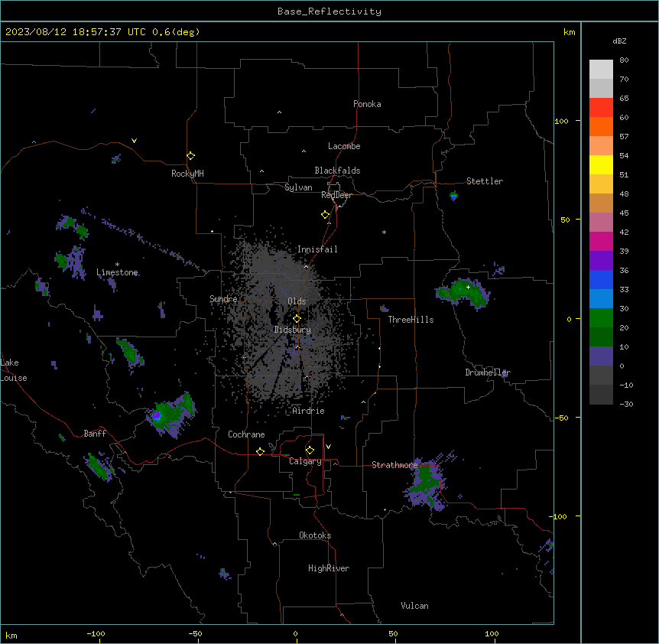Click the yellow V marker northeast of Calgary
This screenshot has width=659, height=644.
[x=328, y=447]
